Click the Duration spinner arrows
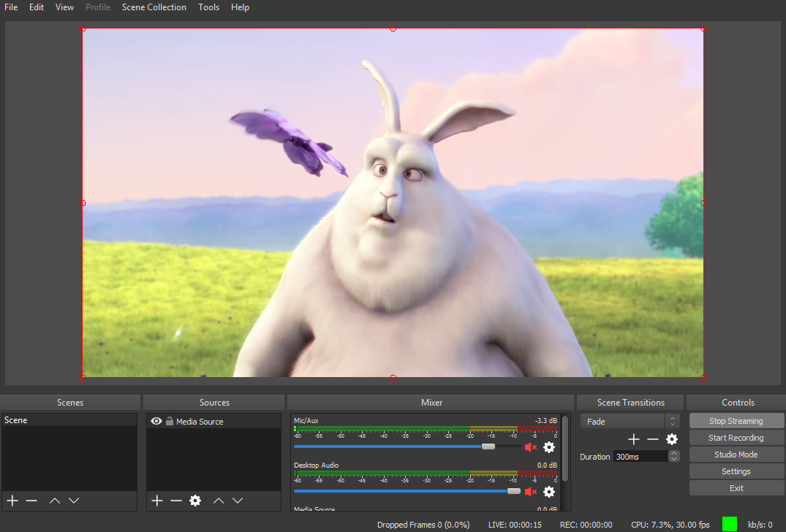The image size is (786, 532). (673, 456)
